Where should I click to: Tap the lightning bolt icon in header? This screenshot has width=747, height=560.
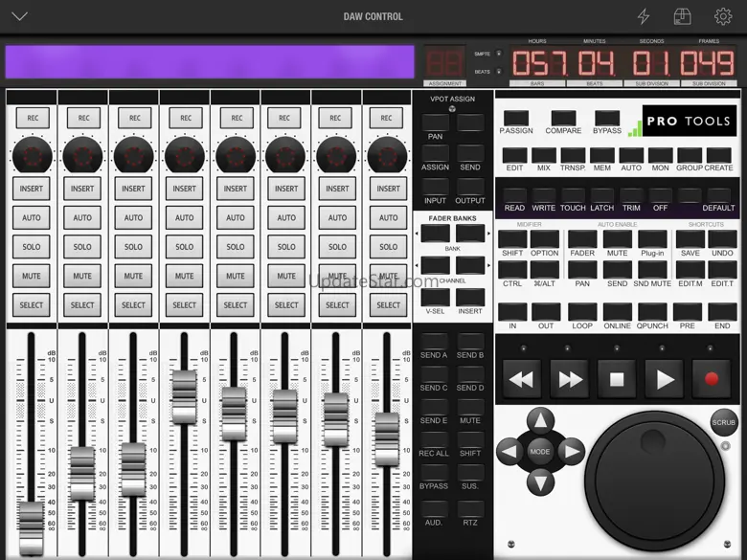(x=644, y=16)
